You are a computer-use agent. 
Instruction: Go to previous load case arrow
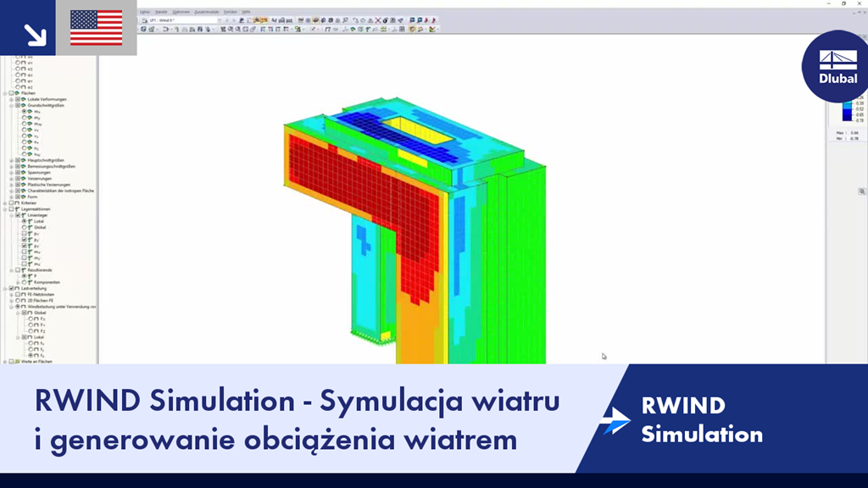pyautogui.click(x=227, y=20)
